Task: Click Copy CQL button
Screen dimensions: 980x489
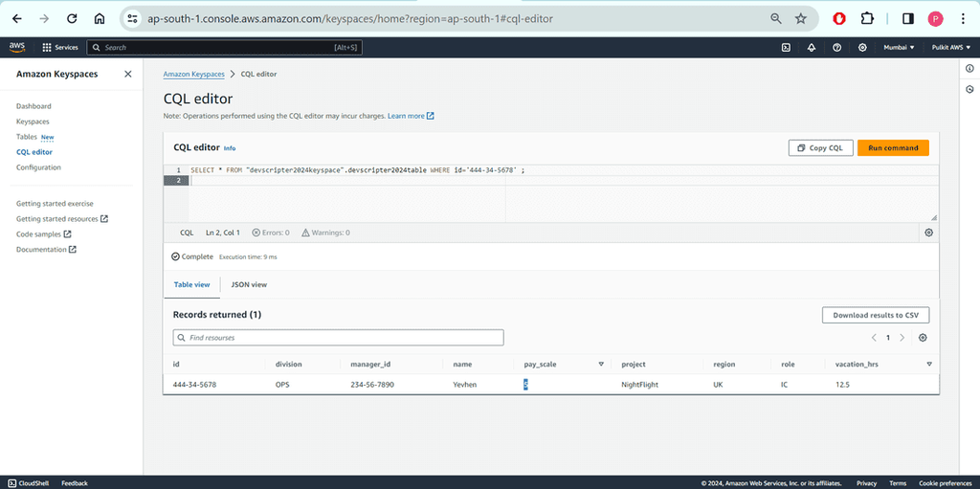Action: (x=821, y=148)
